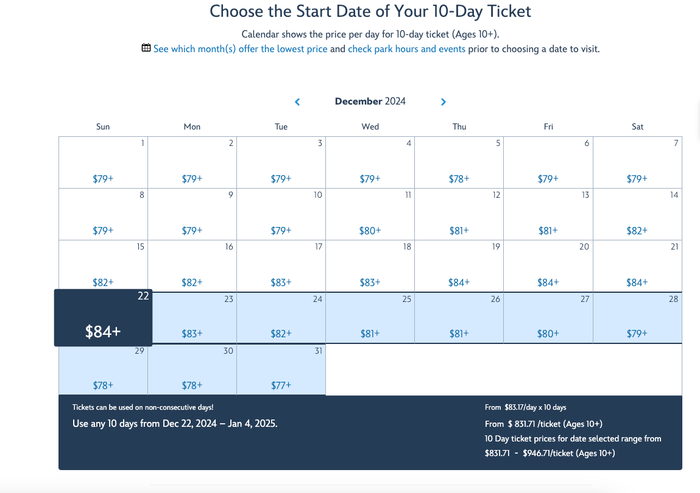Pick December 7 Saturday date
Viewport: 700px width, 493px height.
point(637,163)
